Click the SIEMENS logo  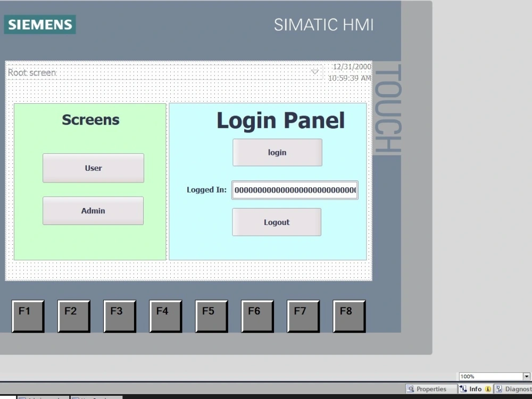39,24
